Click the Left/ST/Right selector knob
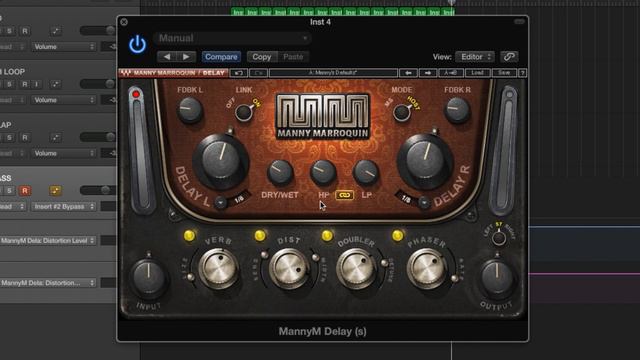Image resolution: width=640 pixels, height=360 pixels. click(499, 238)
